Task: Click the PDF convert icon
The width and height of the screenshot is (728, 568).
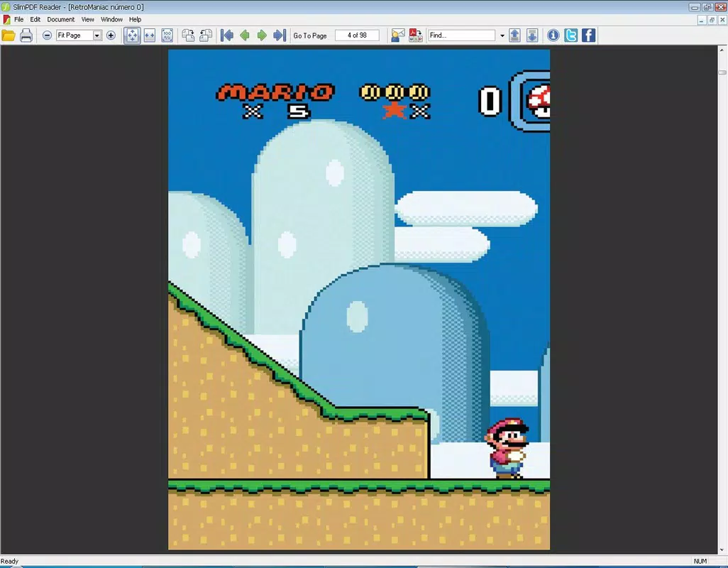Action: 416,35
